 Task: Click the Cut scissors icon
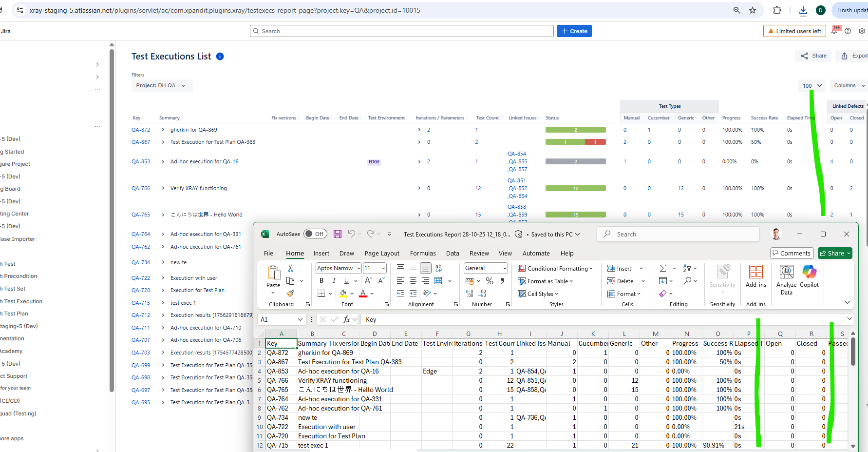point(290,268)
